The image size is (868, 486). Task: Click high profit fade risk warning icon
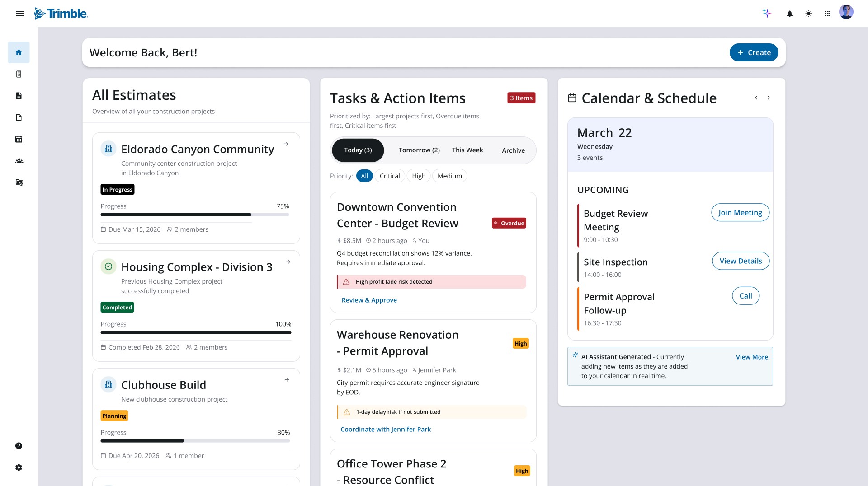click(346, 282)
